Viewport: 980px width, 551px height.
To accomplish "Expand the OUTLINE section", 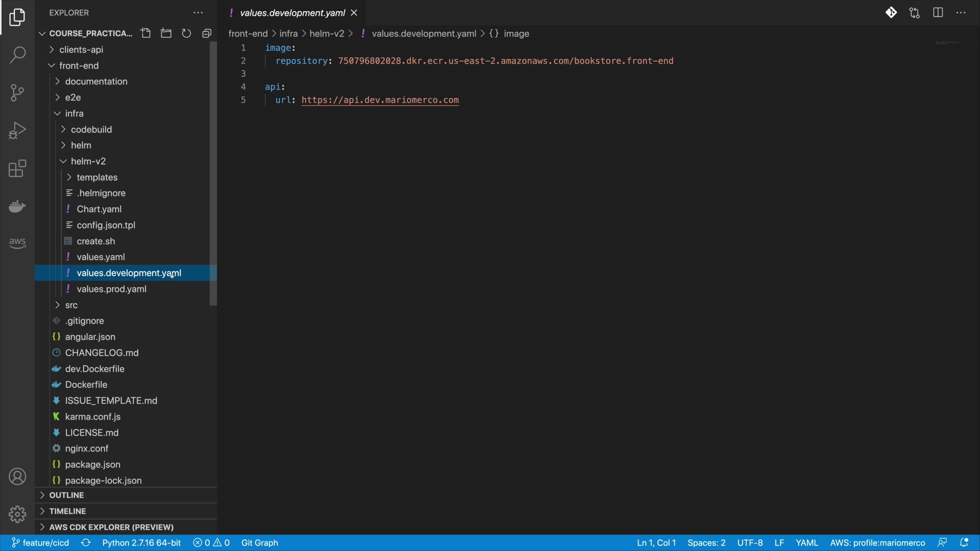I will coord(66,495).
